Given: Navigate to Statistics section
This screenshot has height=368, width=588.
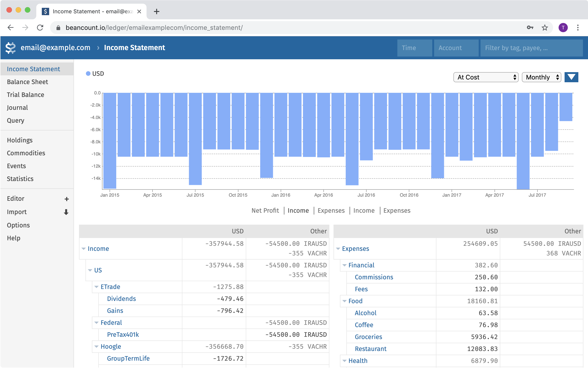Looking at the screenshot, I should pos(20,178).
